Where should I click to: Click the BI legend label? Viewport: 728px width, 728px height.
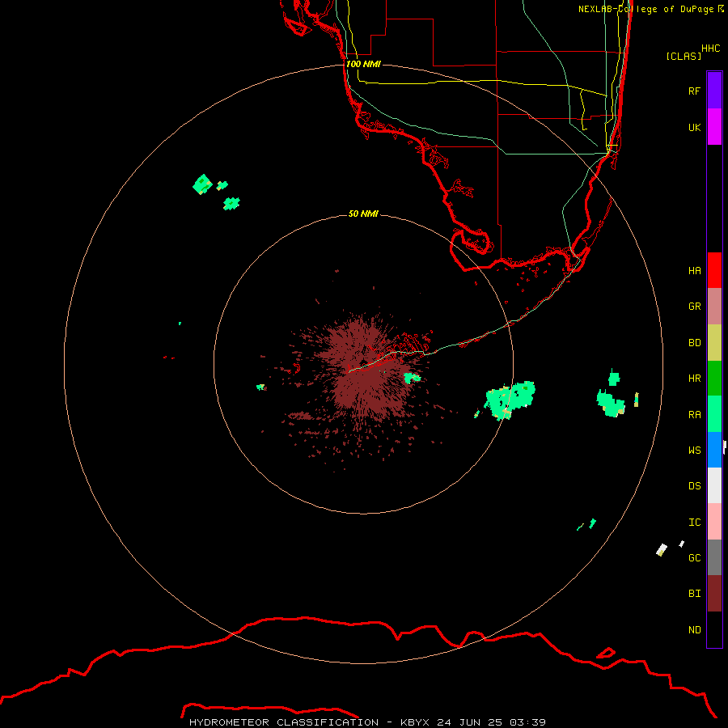694,594
